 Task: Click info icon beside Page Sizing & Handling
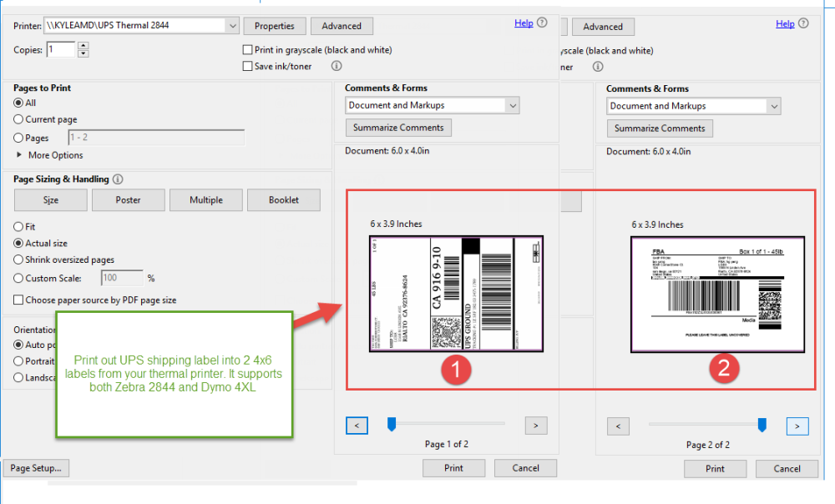click(x=118, y=179)
